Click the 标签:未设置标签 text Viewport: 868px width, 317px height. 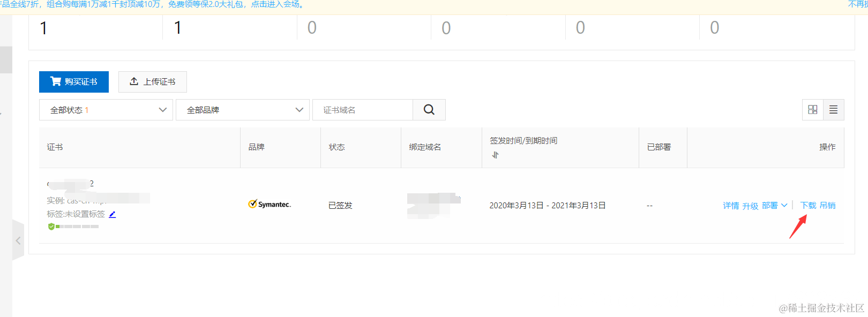click(76, 214)
